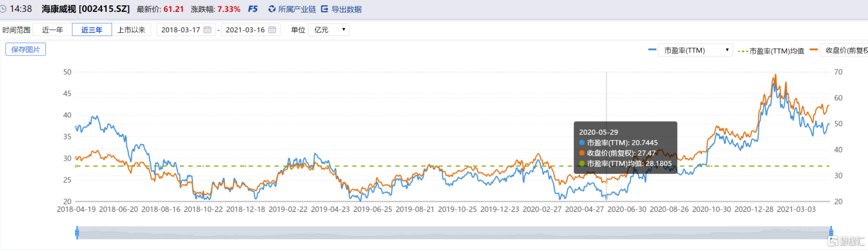Click x-axis date label 2019-12-23
Screen dimensions: 868x250
(500, 209)
